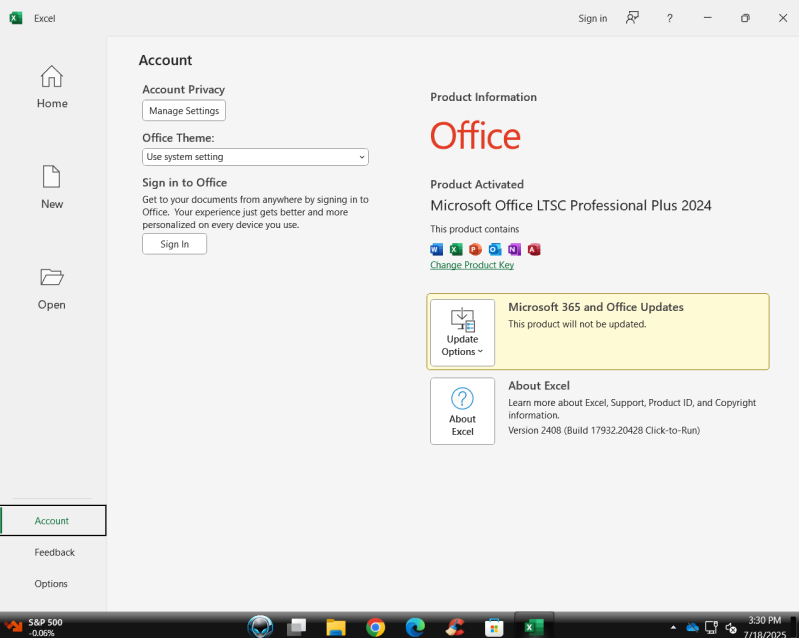
Task: Click the Access product icon
Action: point(534,249)
